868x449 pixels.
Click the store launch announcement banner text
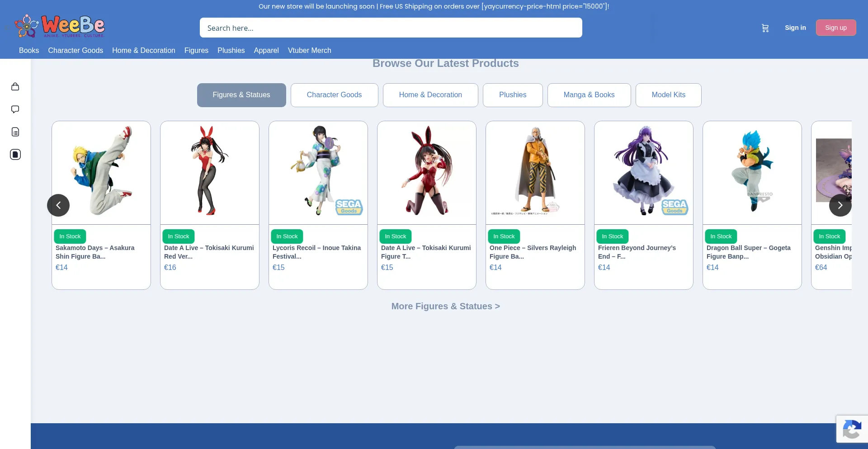tap(434, 6)
